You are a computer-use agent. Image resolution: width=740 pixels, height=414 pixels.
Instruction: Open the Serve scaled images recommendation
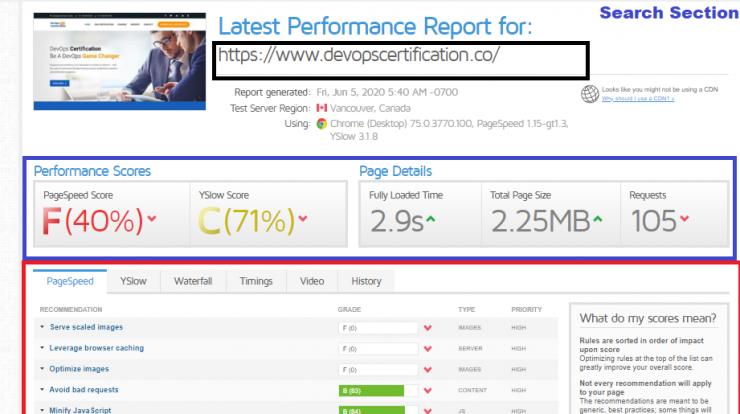[x=86, y=327]
